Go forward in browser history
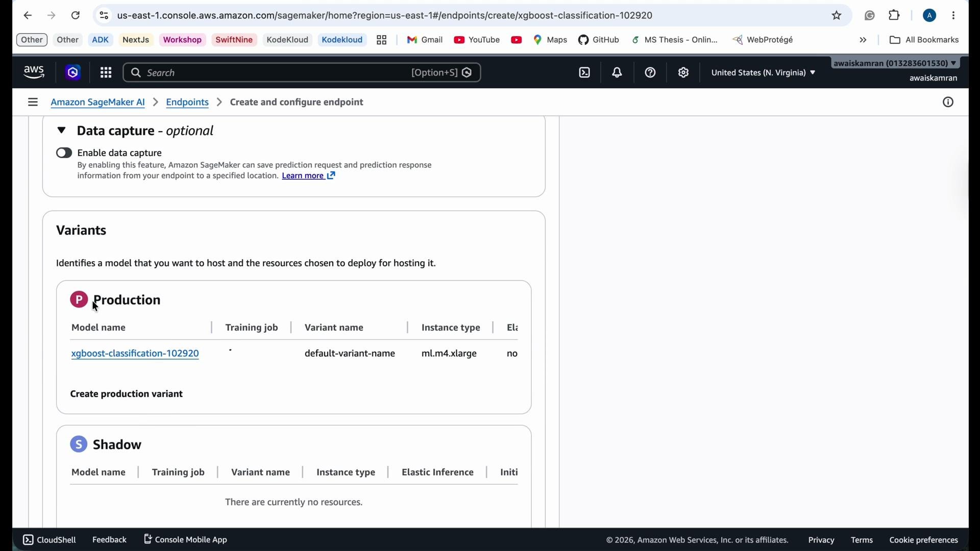980x551 pixels. [52, 16]
